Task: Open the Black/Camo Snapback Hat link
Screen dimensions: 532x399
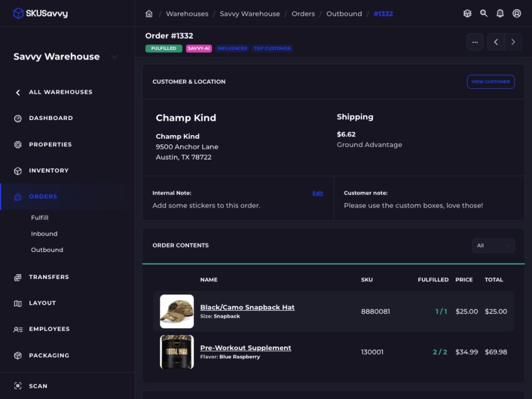Action: [247, 307]
